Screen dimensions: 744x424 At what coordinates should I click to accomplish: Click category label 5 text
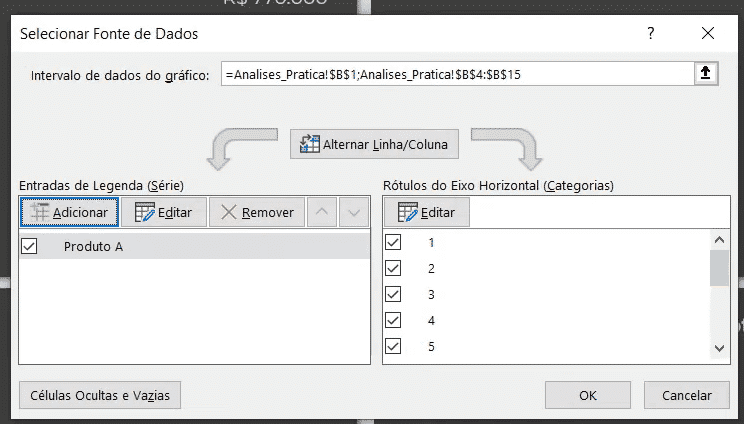431,347
